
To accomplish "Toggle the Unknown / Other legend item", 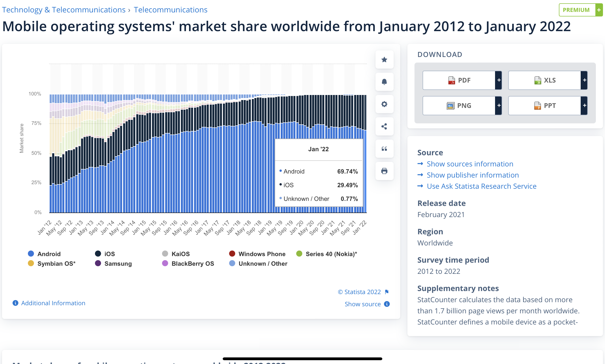I will [x=258, y=263].
